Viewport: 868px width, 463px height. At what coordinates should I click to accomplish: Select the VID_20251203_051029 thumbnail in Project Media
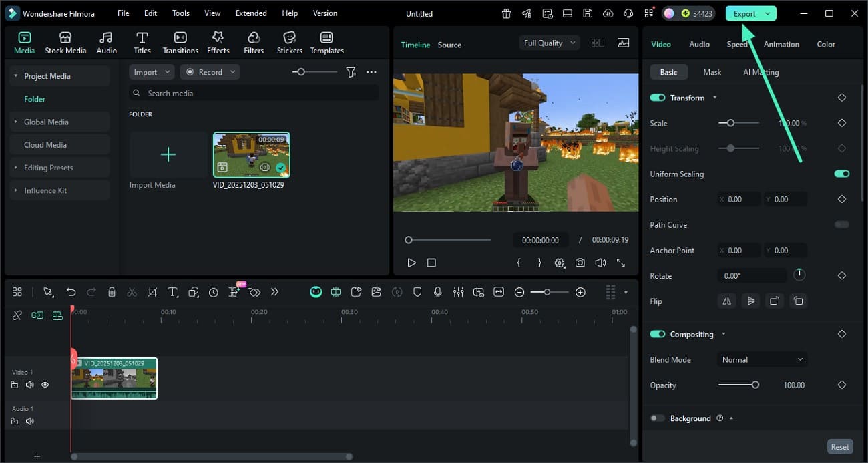[x=252, y=155]
